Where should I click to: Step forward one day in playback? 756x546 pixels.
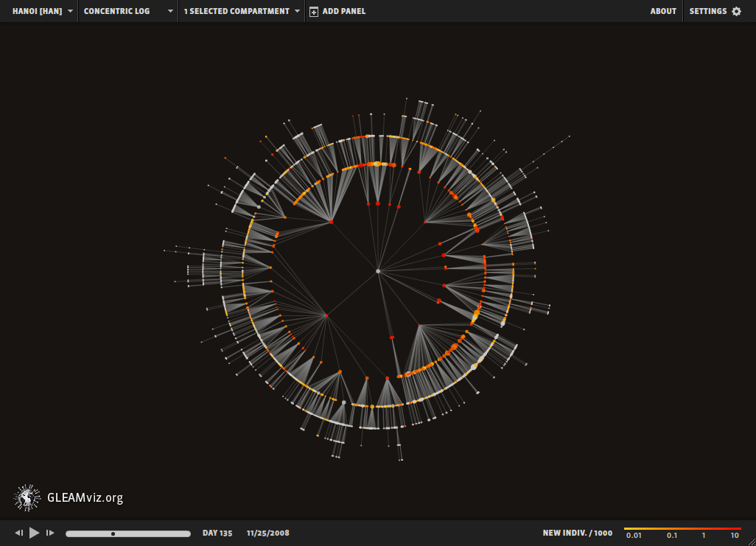coord(50,533)
